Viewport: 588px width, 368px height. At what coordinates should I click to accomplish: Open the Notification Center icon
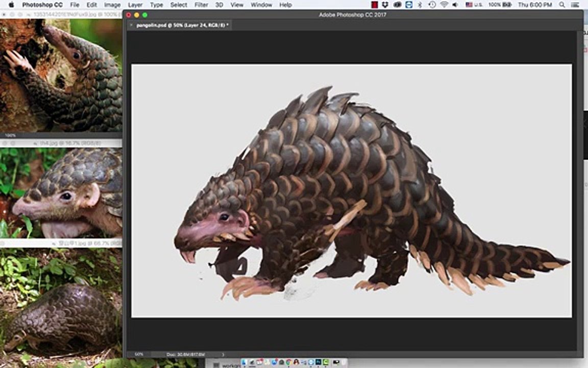[575, 5]
